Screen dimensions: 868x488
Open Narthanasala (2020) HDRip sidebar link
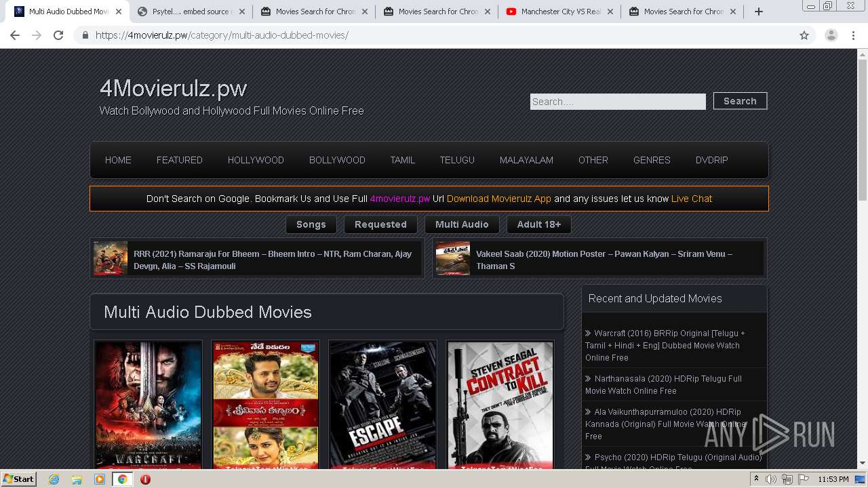pos(663,385)
